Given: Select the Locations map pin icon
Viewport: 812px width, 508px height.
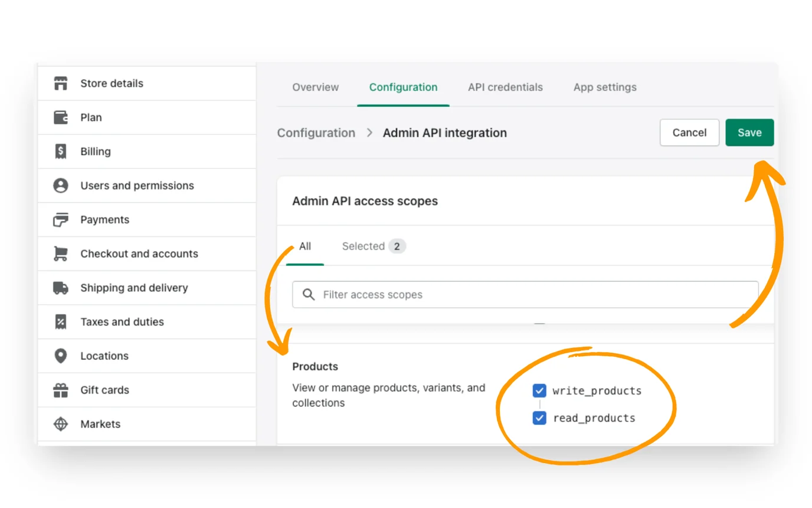Looking at the screenshot, I should point(61,356).
